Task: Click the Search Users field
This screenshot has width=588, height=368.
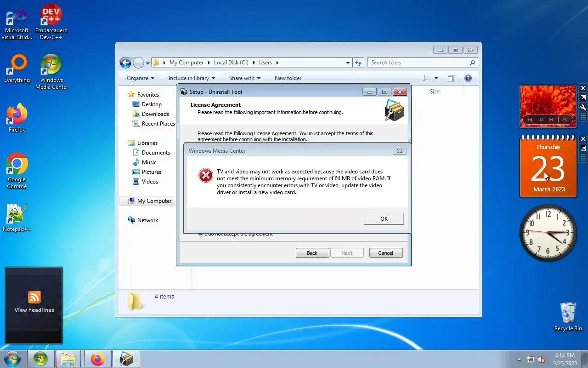Action: pos(422,63)
